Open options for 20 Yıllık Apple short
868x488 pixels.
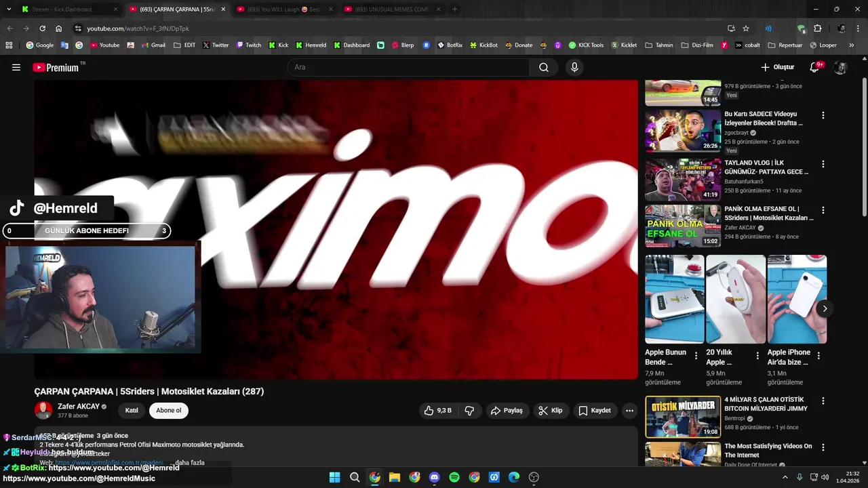(757, 355)
